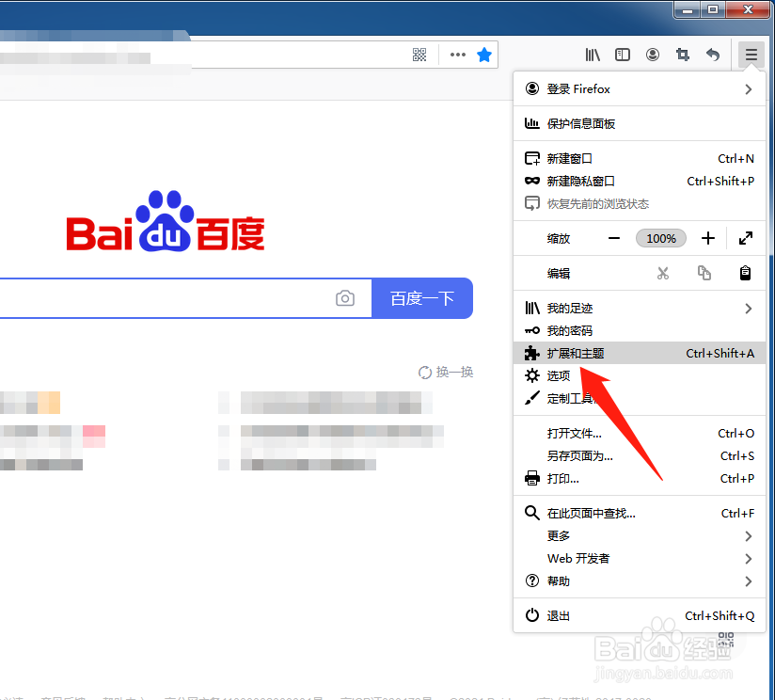Screen dimensions: 775x700
Task: Click camera image search icon
Action: [x=345, y=298]
